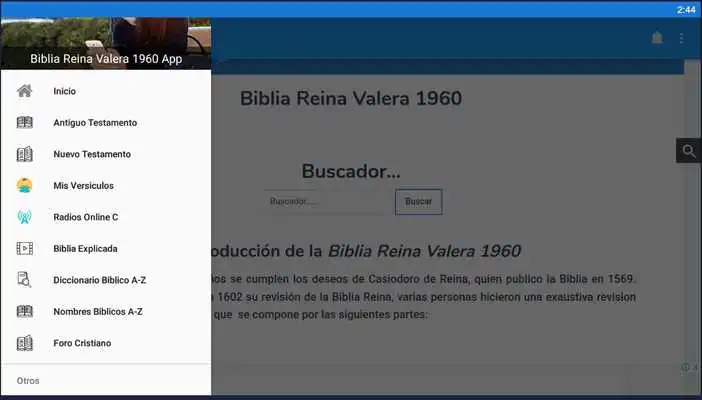Click the colorful Mis Versiculos icon
Screen dimensions: 702x400
pos(25,185)
